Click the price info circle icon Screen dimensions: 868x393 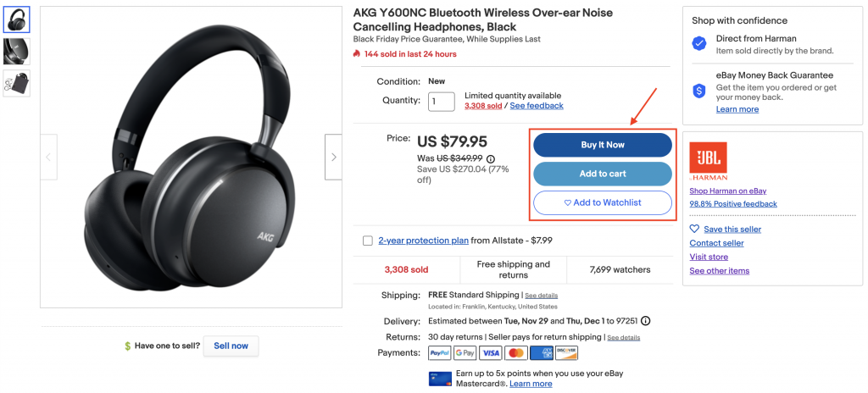click(490, 158)
